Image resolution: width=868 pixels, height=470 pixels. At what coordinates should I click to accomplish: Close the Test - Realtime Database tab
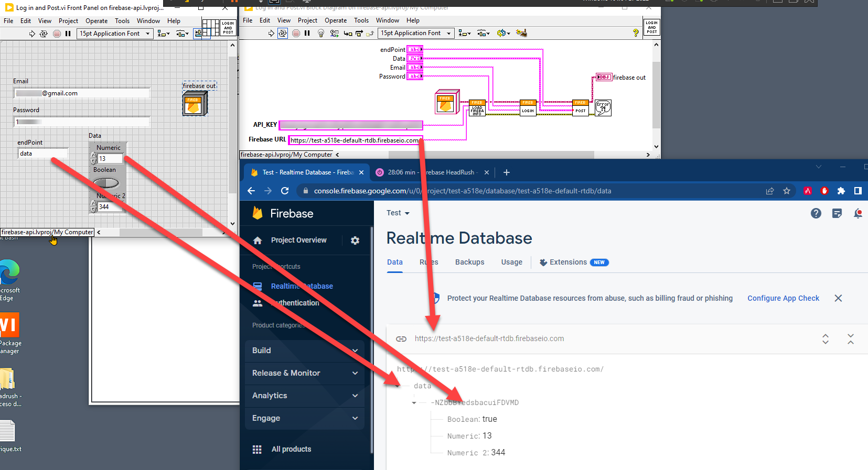click(361, 172)
